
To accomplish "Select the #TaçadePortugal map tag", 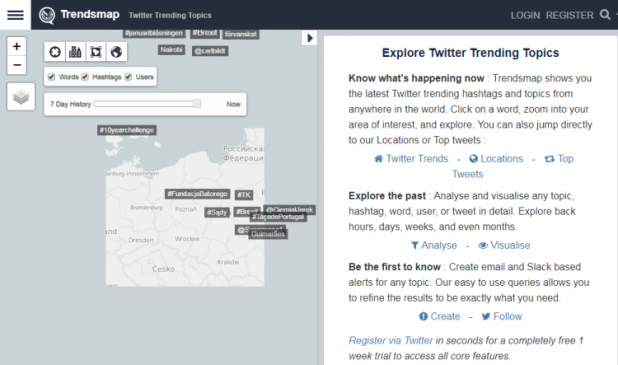I will [x=278, y=217].
